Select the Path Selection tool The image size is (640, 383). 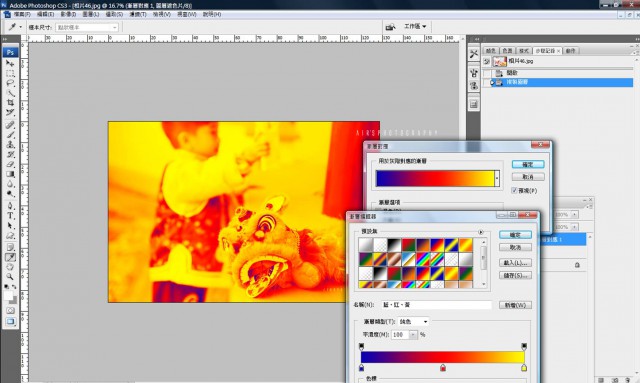(10, 225)
